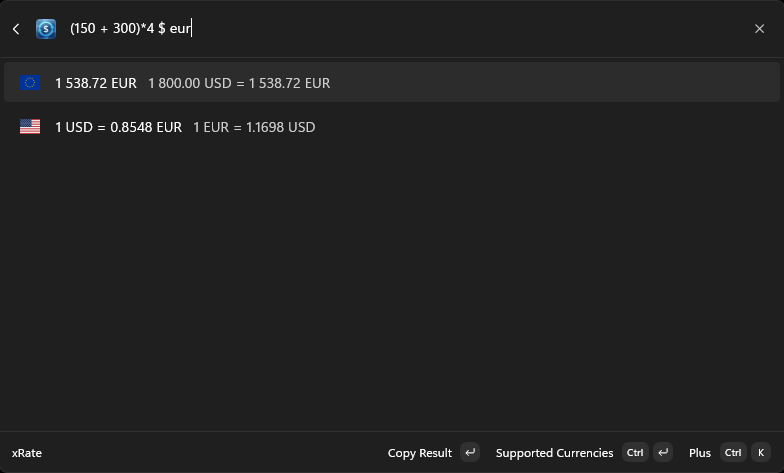Click the 1 538.72 EUR title text

click(96, 83)
